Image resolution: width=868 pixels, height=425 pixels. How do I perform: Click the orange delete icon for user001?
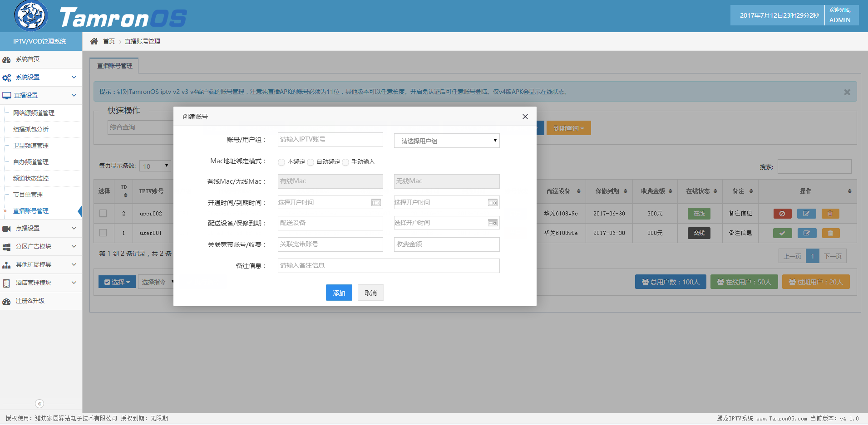coord(830,233)
